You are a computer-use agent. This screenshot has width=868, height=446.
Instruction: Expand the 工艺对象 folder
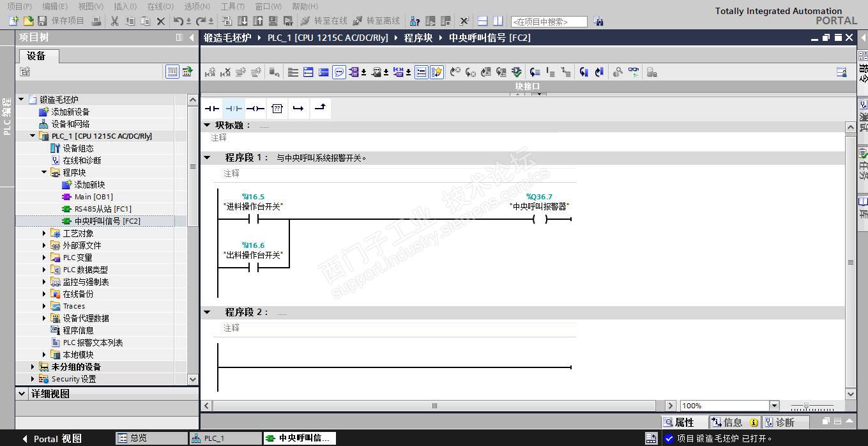pyautogui.click(x=44, y=233)
